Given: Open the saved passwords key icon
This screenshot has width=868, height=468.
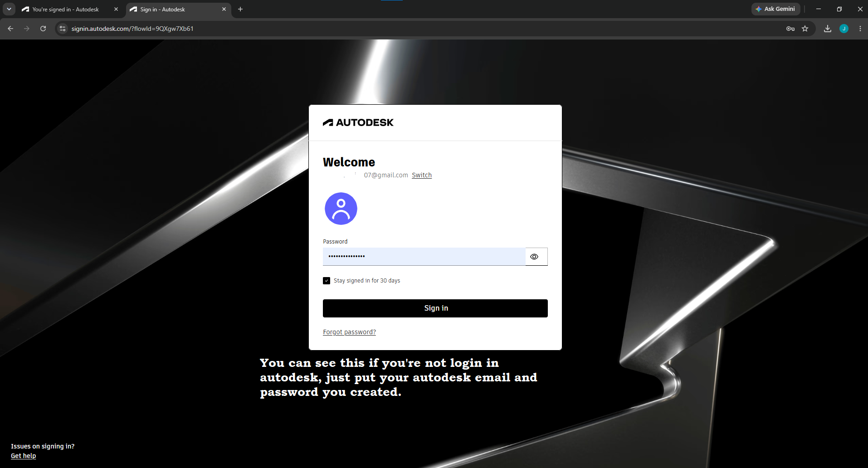Looking at the screenshot, I should click(790, 29).
